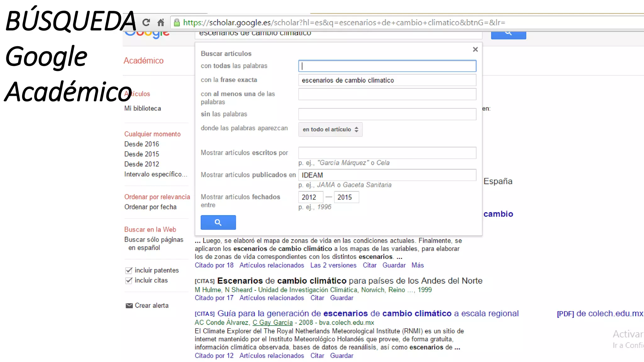Image resolution: width=644 pixels, height=362 pixels.
Task: Click Guardar under Andes del Norte result
Action: 341,298
